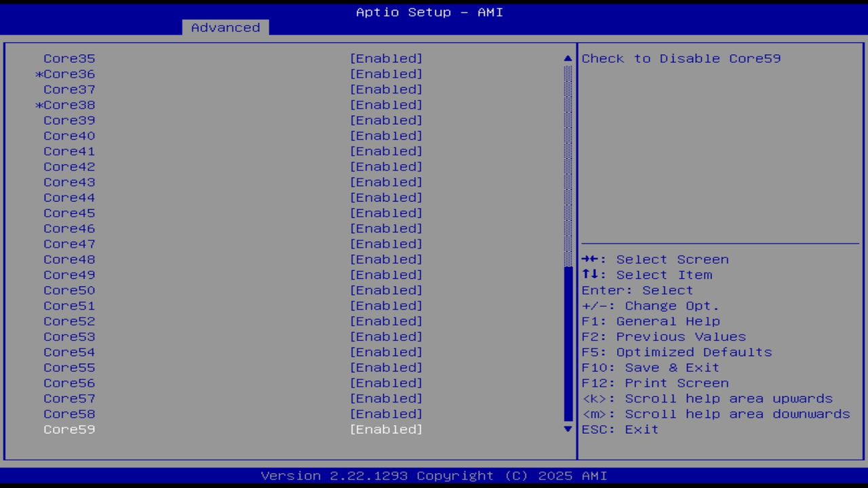Select the Core42 entry
Image resolution: width=868 pixels, height=488 pixels.
[68, 166]
